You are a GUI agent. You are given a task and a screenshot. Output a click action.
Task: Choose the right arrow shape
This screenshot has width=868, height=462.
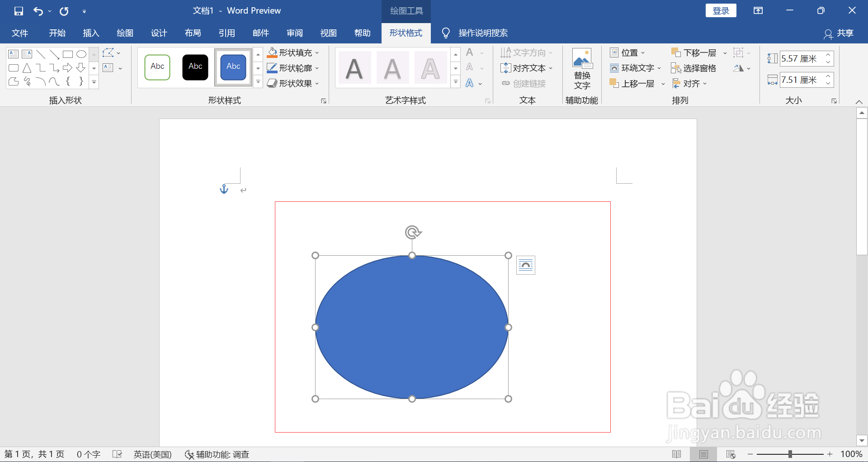[x=68, y=68]
